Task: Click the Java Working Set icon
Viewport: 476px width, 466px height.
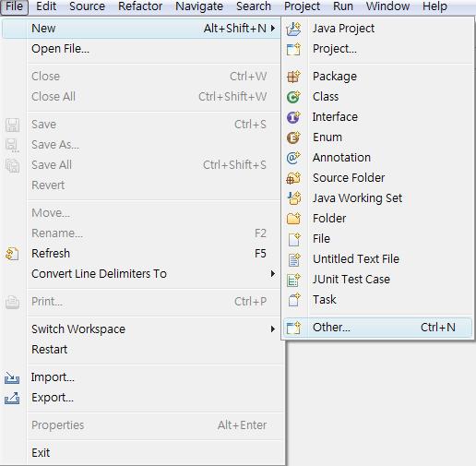Action: point(293,198)
